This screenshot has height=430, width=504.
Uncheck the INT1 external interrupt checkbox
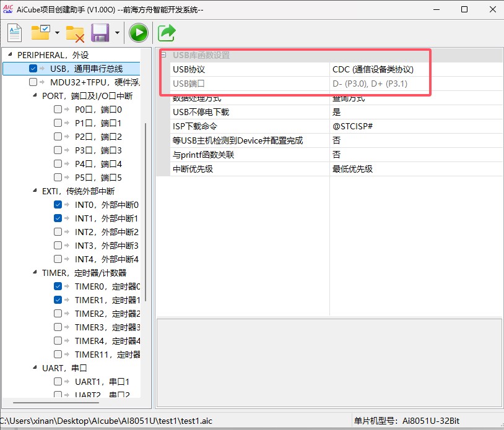tap(58, 218)
